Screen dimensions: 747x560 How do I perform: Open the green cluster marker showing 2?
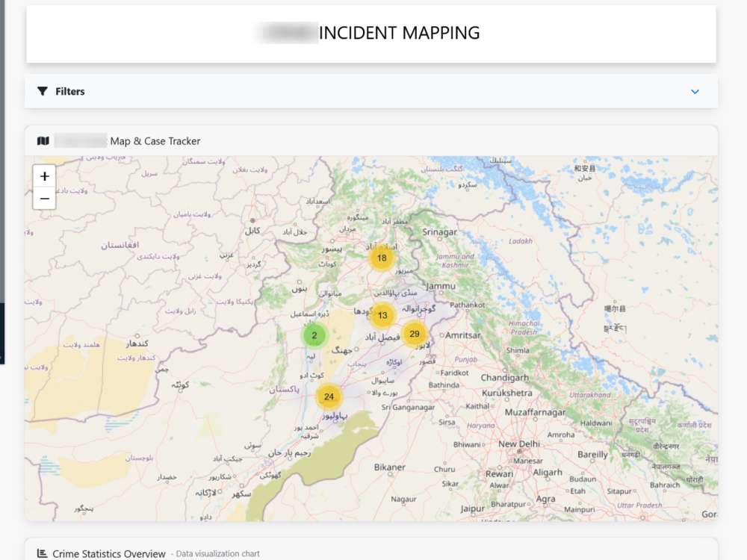(x=314, y=335)
